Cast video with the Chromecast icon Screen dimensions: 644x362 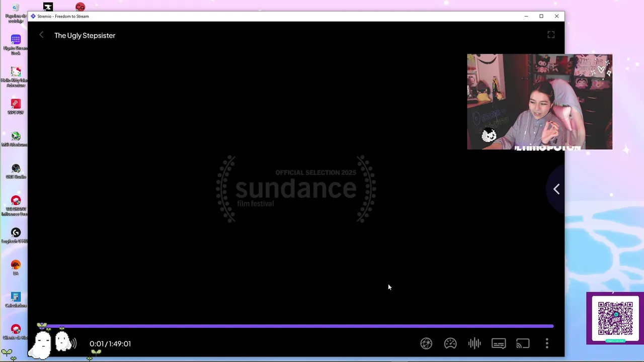click(x=523, y=344)
